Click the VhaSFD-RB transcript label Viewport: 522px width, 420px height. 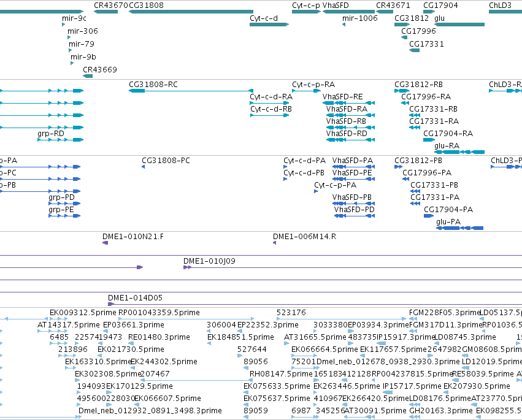[x=346, y=121]
